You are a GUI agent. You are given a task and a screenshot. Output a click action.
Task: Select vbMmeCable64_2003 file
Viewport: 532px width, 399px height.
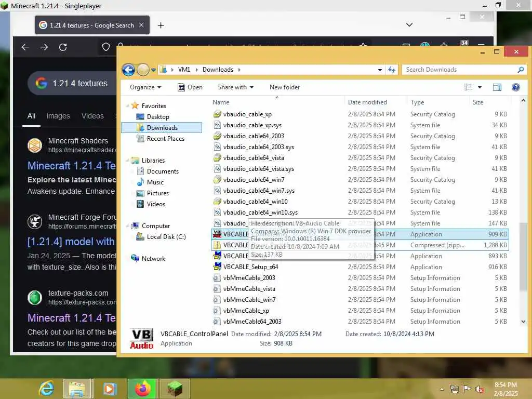coord(252,321)
